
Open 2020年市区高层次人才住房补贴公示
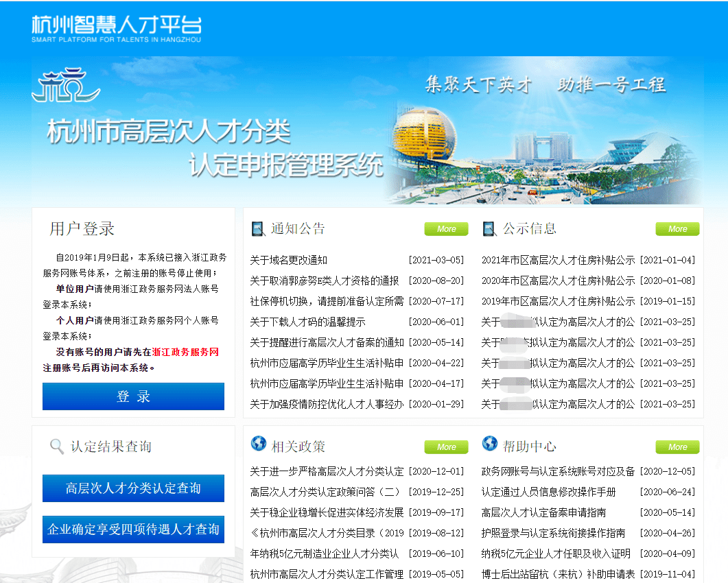point(558,281)
